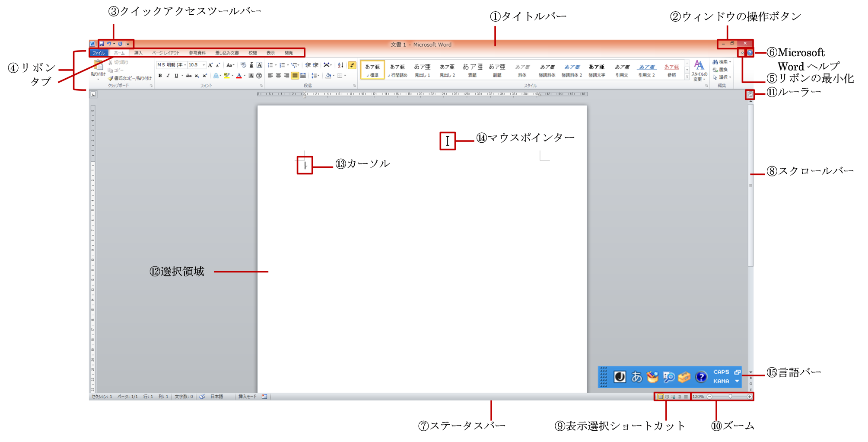Toggle Bold formatting

pos(160,76)
